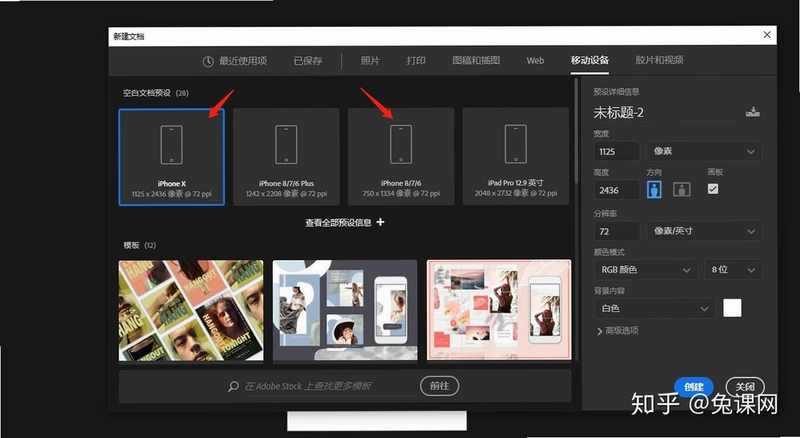
Task: Switch to the 移动设备 tab
Action: 590,60
